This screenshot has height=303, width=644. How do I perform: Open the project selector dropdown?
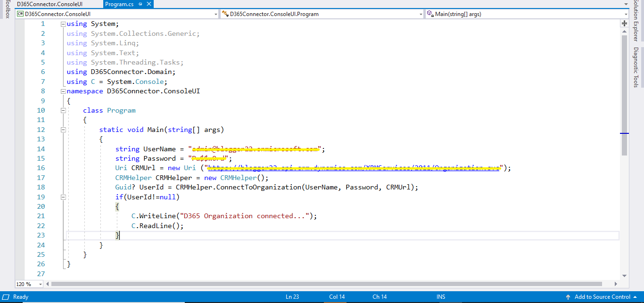(x=216, y=14)
